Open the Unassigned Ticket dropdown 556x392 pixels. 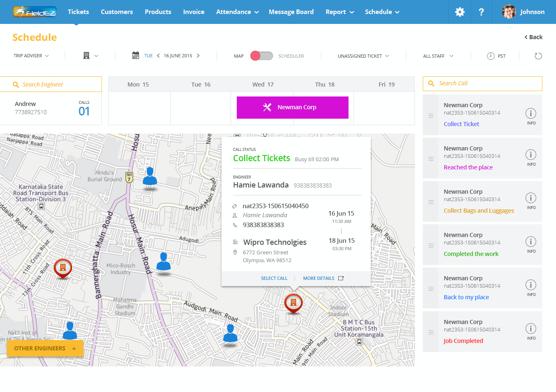point(363,56)
